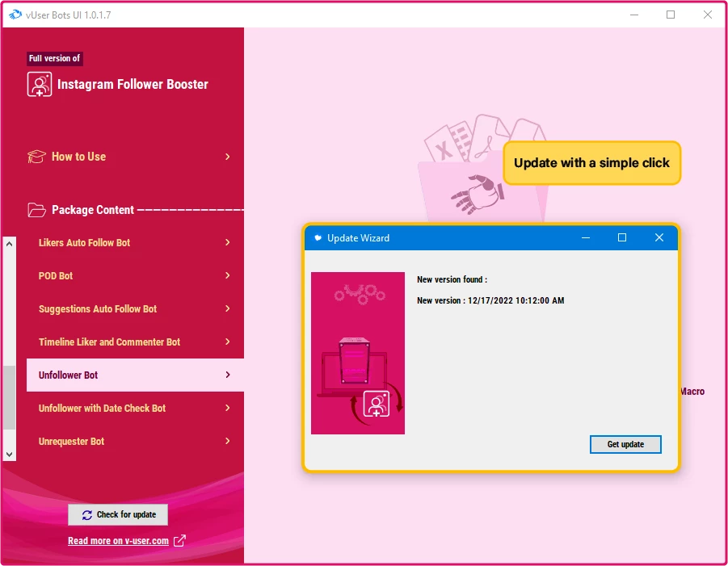
Task: Expand the How to Use chevron
Action: (x=228, y=157)
